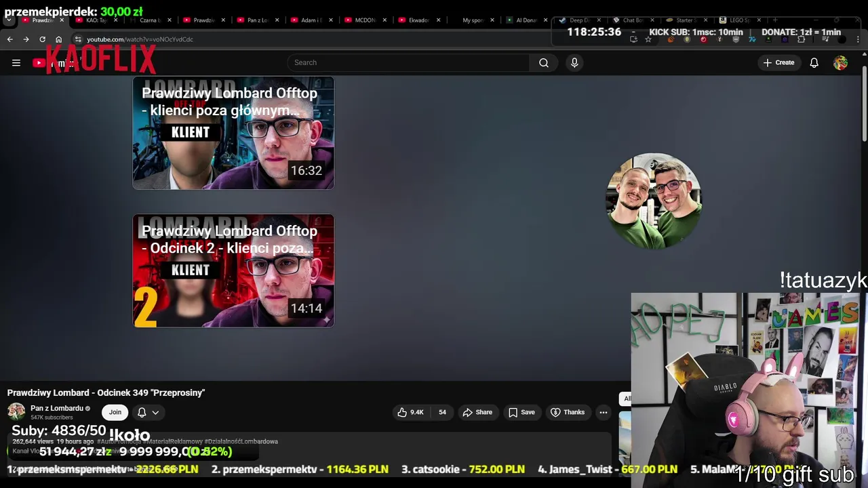The image size is (868, 488).
Task: Open the YouTube hamburger guide menu
Action: 16,62
